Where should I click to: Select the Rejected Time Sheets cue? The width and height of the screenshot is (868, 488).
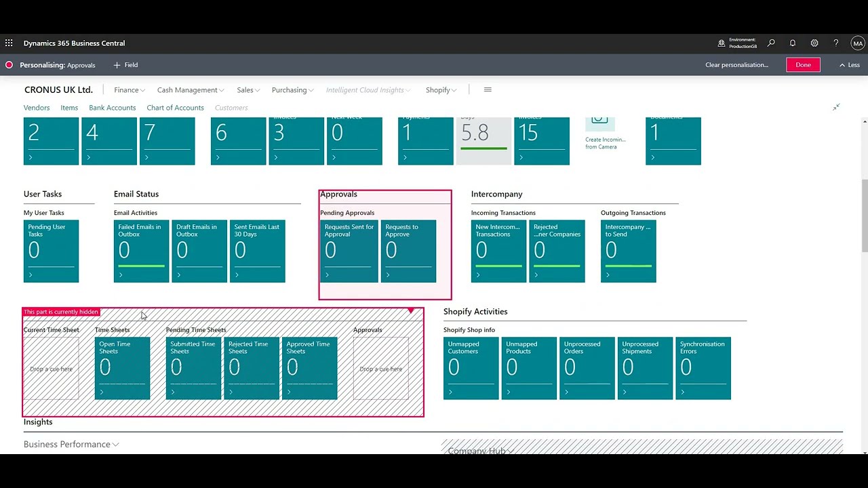(252, 369)
